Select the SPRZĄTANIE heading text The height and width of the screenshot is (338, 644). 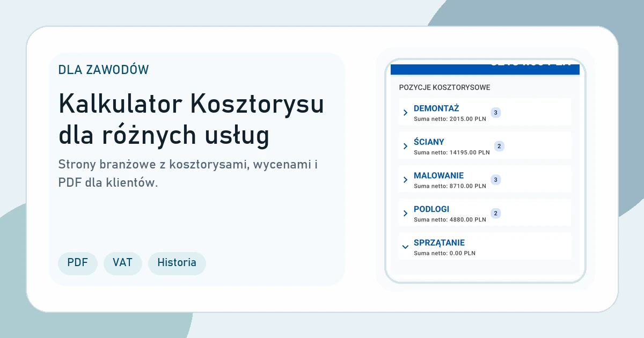click(439, 243)
